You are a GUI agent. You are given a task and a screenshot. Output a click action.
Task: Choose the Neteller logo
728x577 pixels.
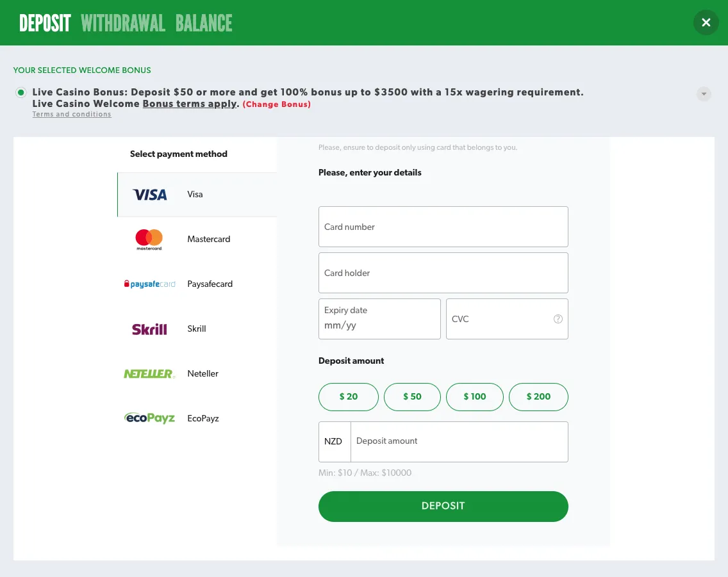tap(149, 374)
